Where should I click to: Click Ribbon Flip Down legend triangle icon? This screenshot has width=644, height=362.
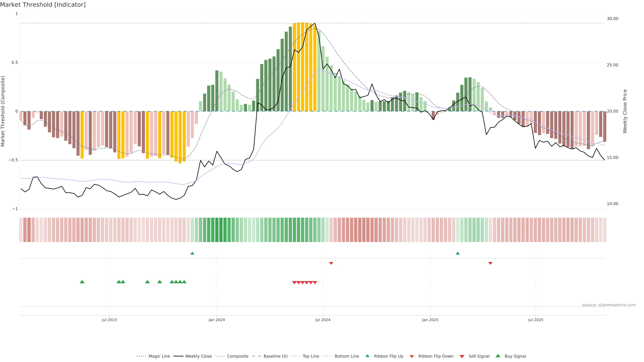412,356
